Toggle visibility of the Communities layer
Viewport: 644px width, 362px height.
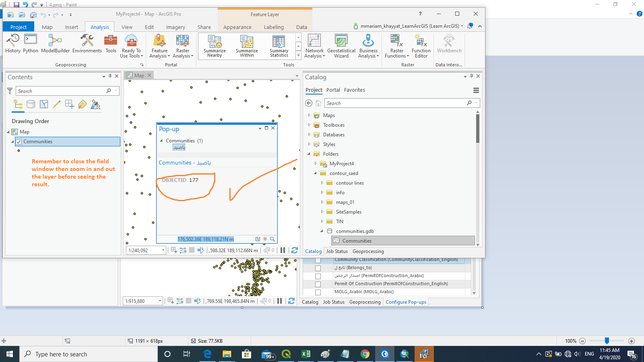coord(19,142)
